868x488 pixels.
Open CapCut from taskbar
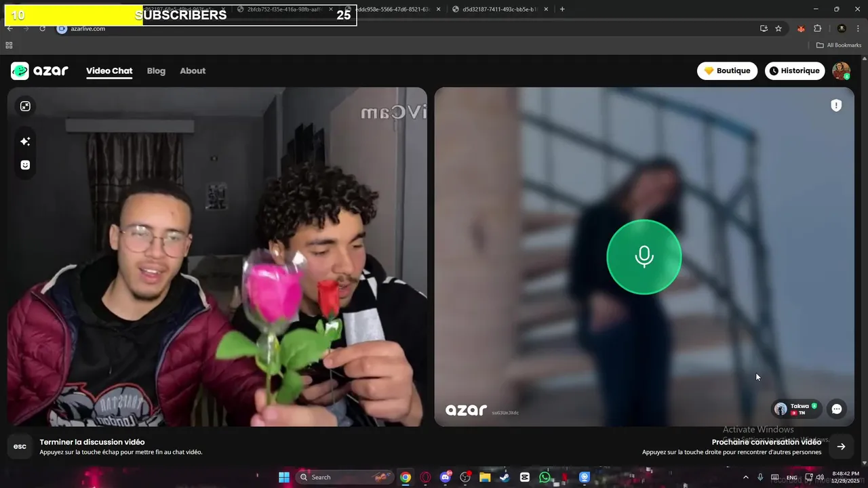[524, 477]
